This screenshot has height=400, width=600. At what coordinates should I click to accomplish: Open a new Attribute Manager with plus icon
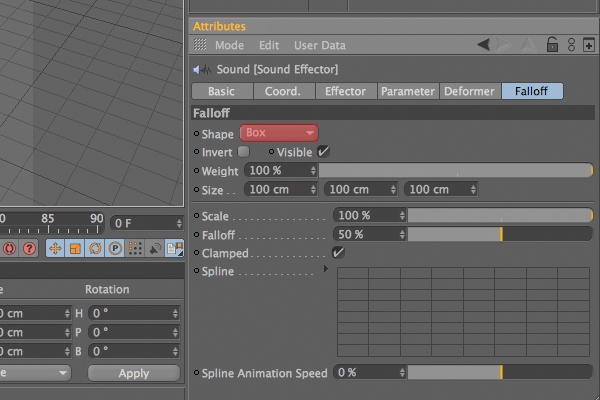[589, 45]
